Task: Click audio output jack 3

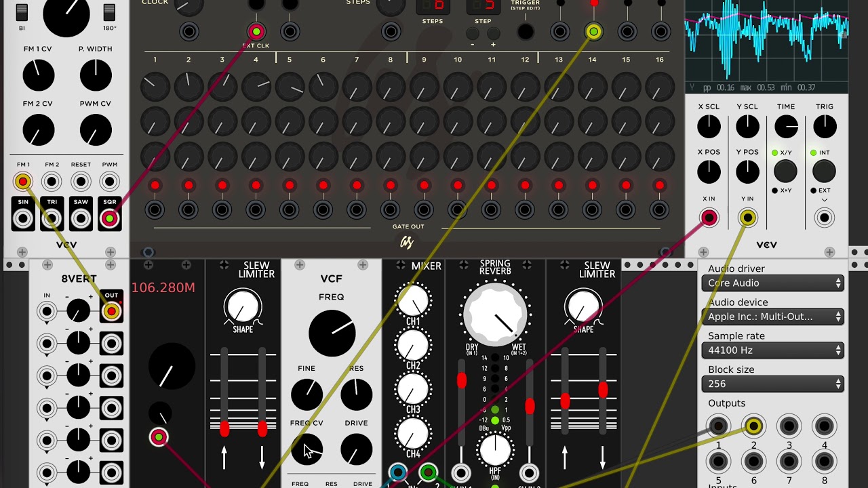Action: (789, 426)
